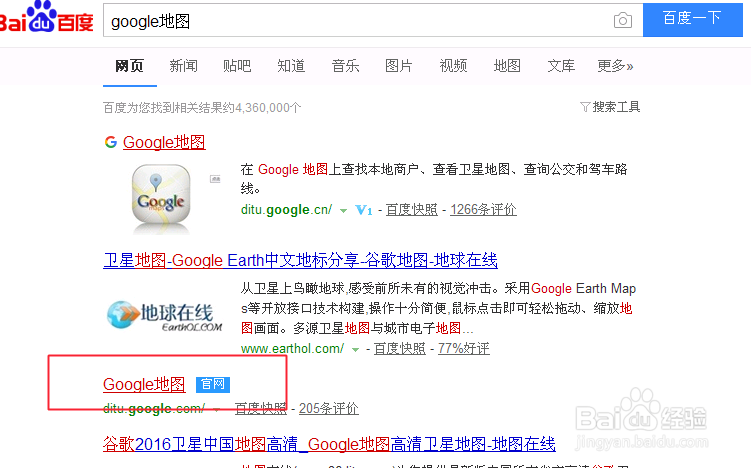The image size is (751, 468).
Task: Switch to the 贴吧 tab
Action: pyautogui.click(x=237, y=66)
